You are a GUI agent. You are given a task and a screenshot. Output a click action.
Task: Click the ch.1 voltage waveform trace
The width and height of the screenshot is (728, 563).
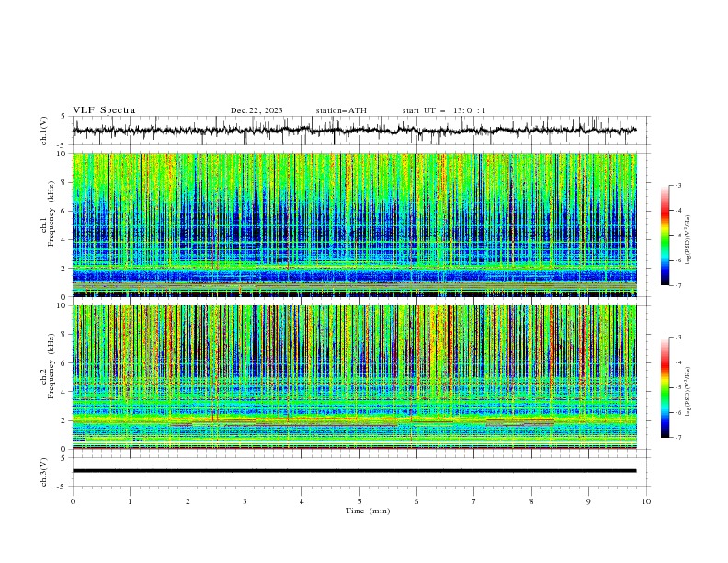[354, 131]
